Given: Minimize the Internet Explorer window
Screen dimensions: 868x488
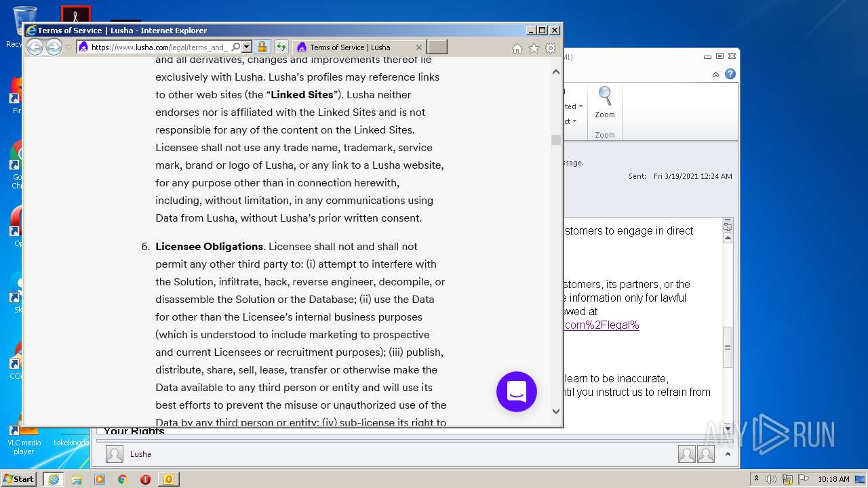Looking at the screenshot, I should pos(530,30).
